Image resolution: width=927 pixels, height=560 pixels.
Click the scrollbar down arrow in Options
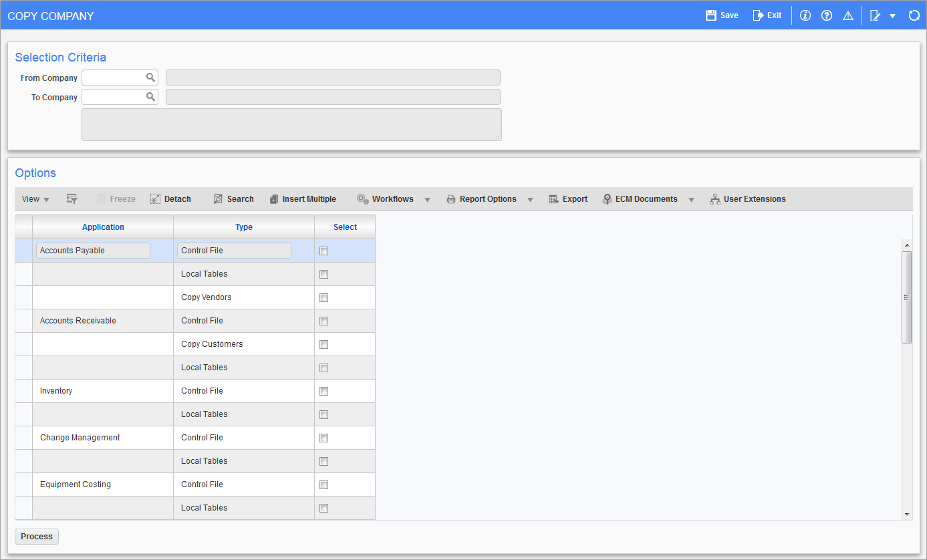pos(907,514)
